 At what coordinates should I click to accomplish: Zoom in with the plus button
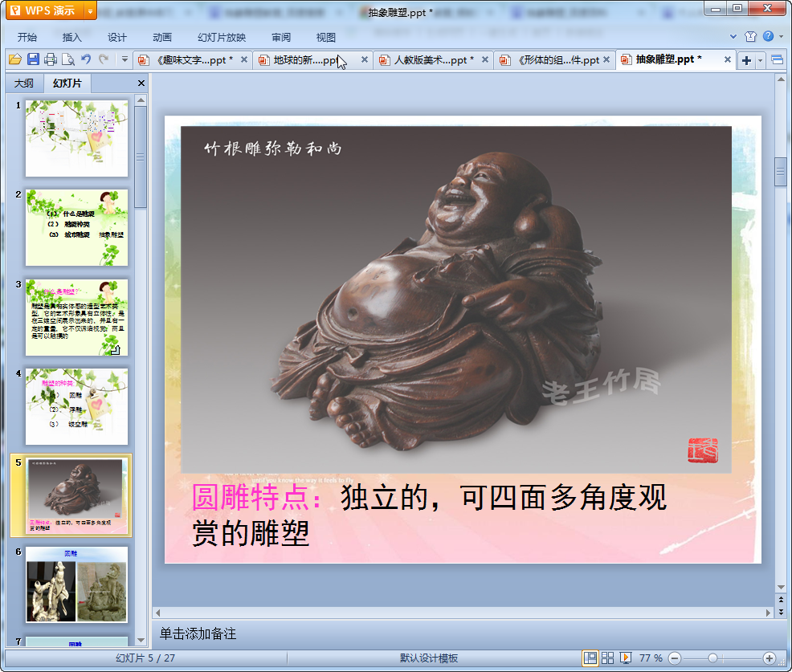click(x=770, y=658)
